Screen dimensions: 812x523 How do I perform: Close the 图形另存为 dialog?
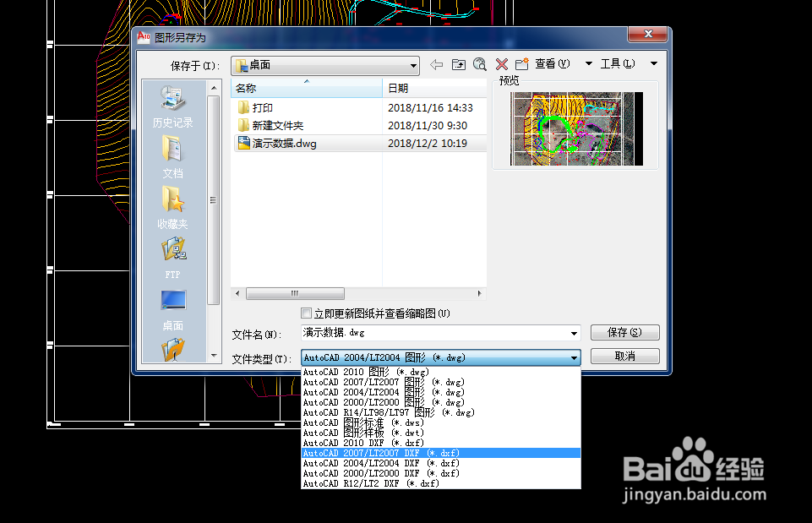pos(648,34)
